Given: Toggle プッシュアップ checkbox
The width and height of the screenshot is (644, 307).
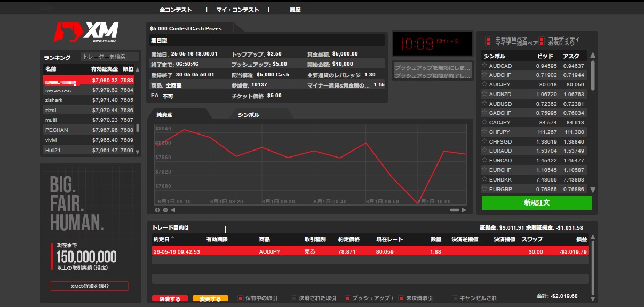Looking at the screenshot, I should (347, 298).
